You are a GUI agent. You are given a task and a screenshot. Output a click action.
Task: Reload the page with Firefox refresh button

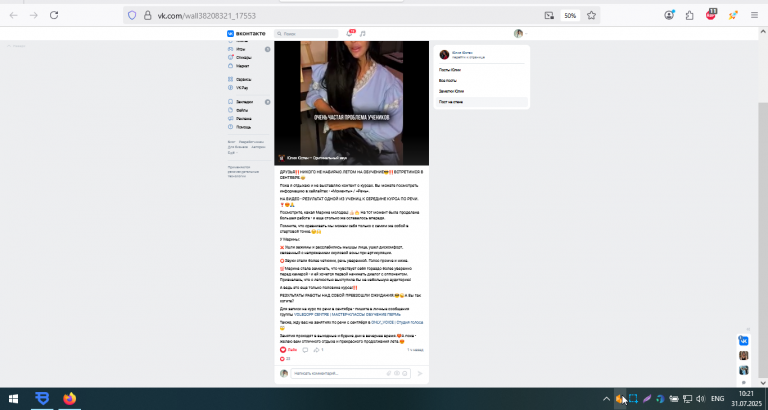pos(54,15)
